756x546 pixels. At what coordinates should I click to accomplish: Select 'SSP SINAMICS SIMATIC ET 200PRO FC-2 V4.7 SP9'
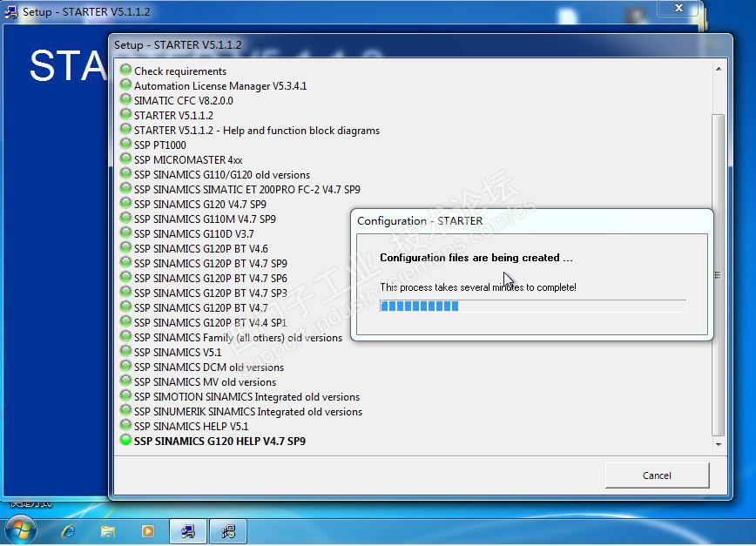click(x=246, y=189)
